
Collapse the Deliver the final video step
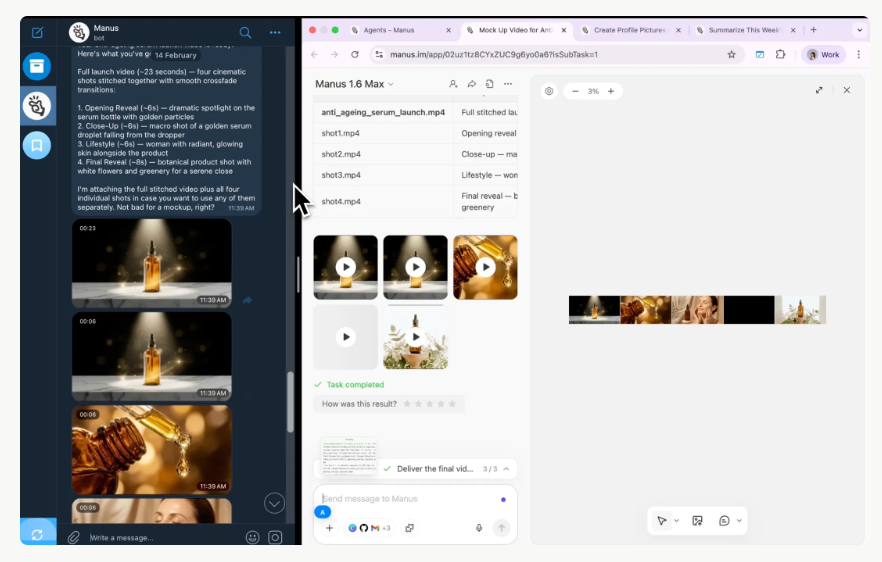pos(506,468)
